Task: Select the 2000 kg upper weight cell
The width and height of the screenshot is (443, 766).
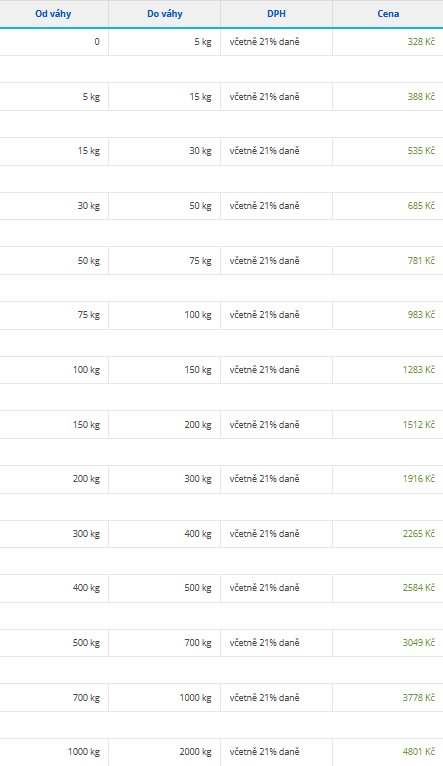Action: pyautogui.click(x=165, y=752)
